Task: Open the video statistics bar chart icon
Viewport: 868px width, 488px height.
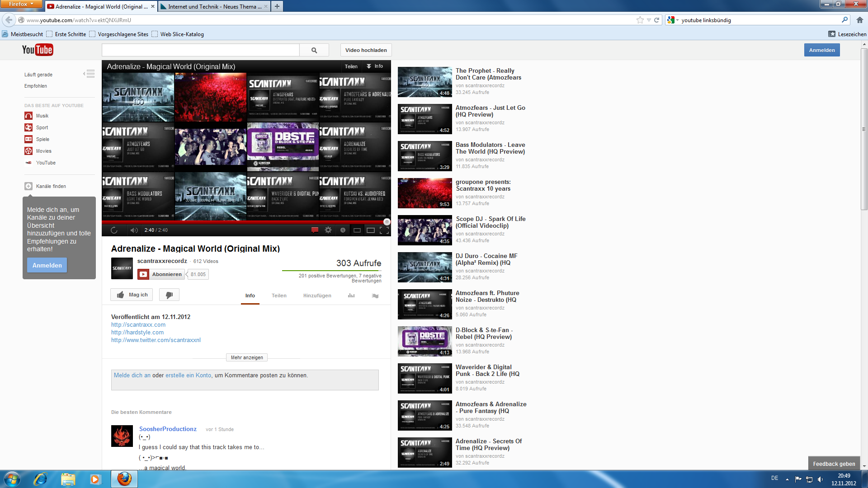Action: (351, 296)
